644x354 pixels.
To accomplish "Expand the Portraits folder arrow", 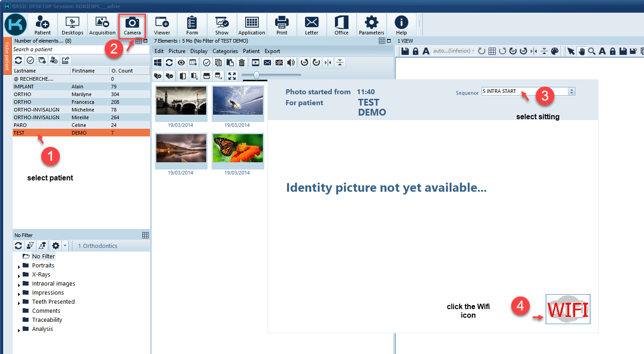I will (19, 267).
